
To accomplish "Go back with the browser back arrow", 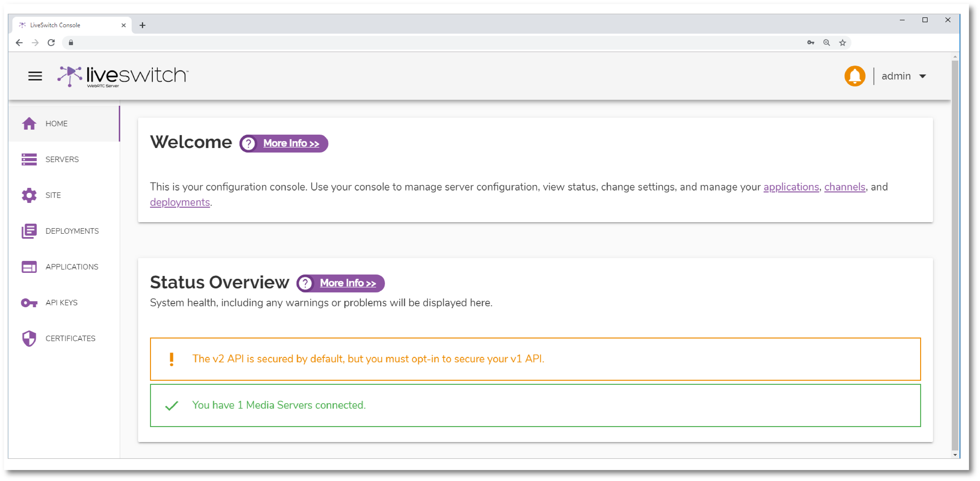I will click(x=19, y=43).
